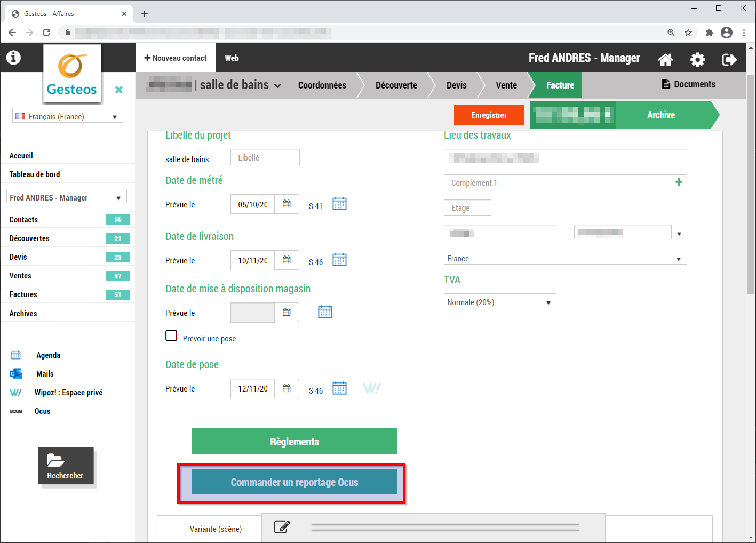
Task: Click the Wipoz icon beside Date de pose
Action: pos(371,388)
